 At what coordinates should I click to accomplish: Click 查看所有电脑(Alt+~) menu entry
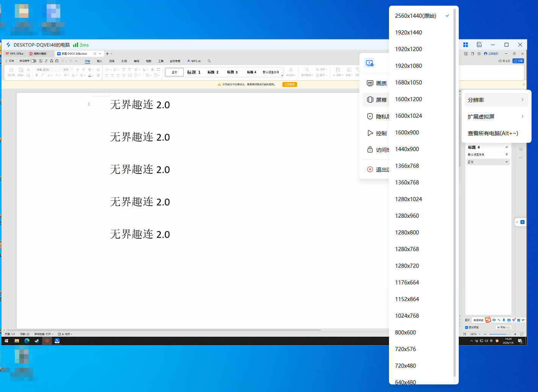point(493,133)
